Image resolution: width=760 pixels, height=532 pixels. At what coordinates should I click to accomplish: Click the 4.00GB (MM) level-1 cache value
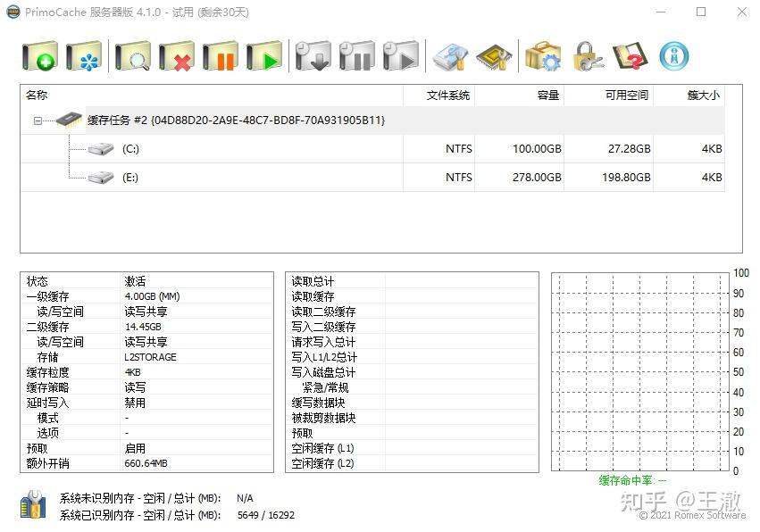152,296
